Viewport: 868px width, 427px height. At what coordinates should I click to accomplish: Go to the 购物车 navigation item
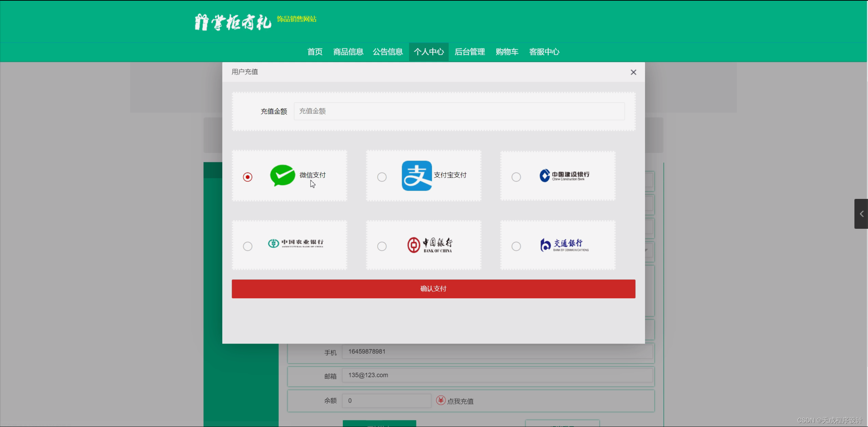(507, 52)
